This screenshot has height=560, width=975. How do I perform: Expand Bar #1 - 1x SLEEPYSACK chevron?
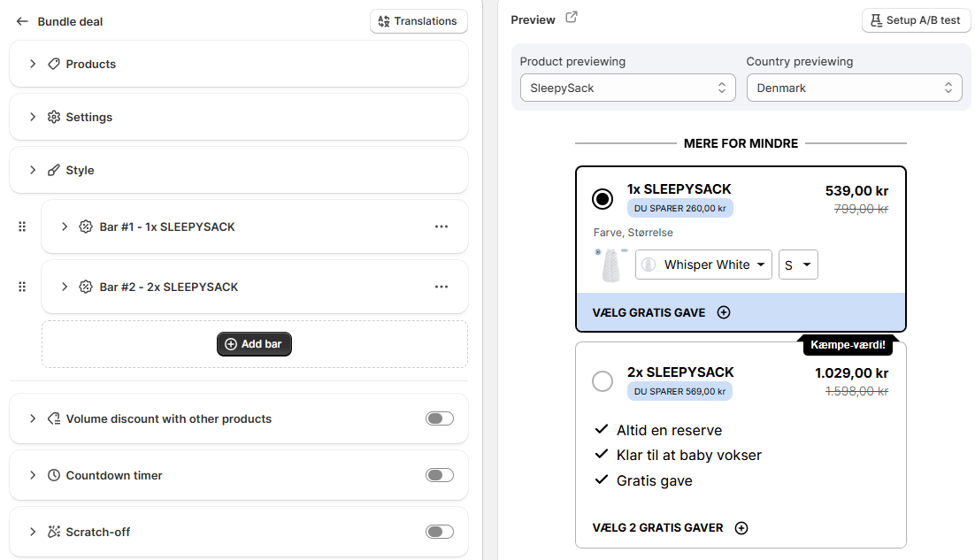(64, 226)
